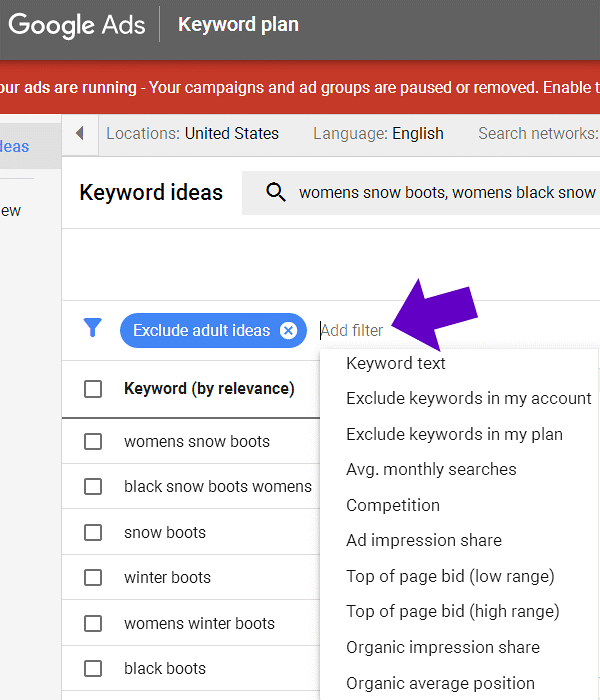This screenshot has width=600, height=700.
Task: Check the womens snow boots row
Action: coord(93,442)
